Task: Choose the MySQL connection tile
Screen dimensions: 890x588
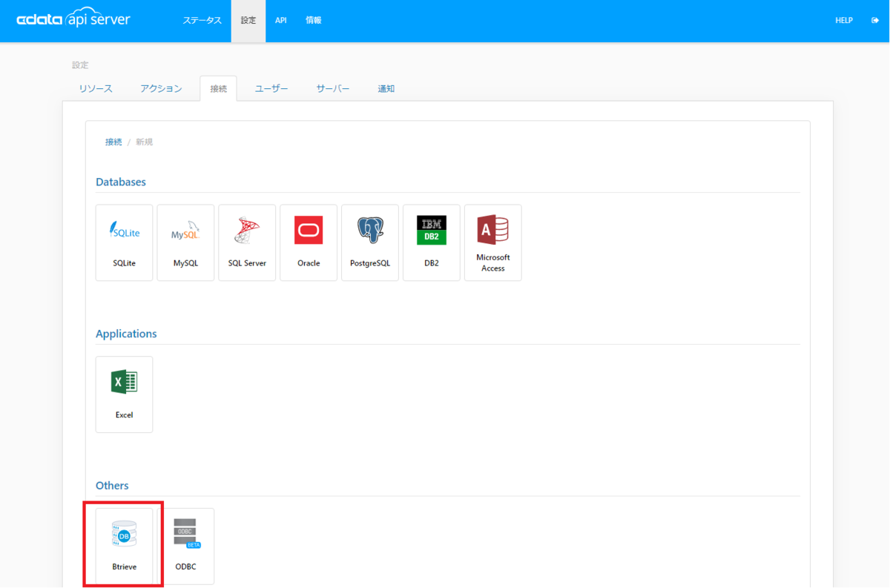Action: (x=185, y=242)
